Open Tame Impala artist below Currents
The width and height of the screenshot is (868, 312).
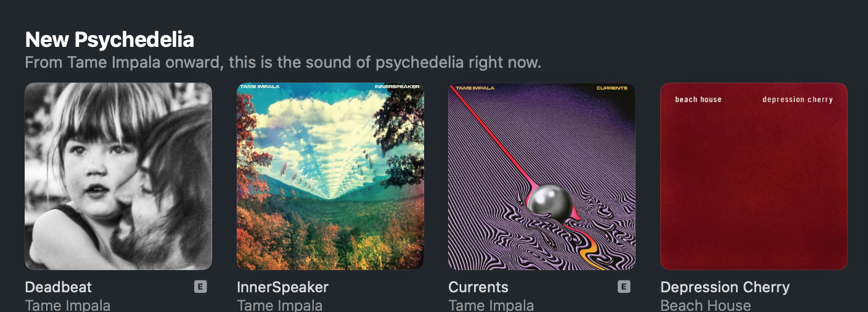[491, 305]
